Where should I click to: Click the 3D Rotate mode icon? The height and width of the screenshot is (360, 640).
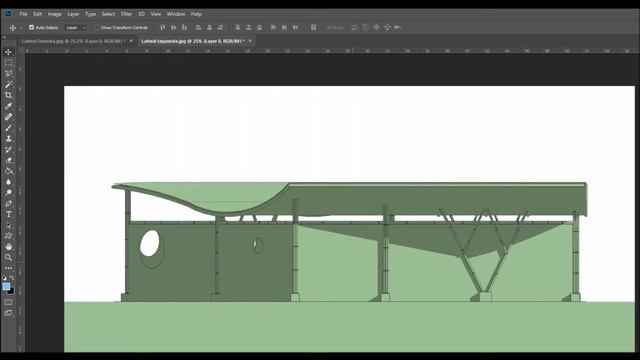[x=355, y=27]
